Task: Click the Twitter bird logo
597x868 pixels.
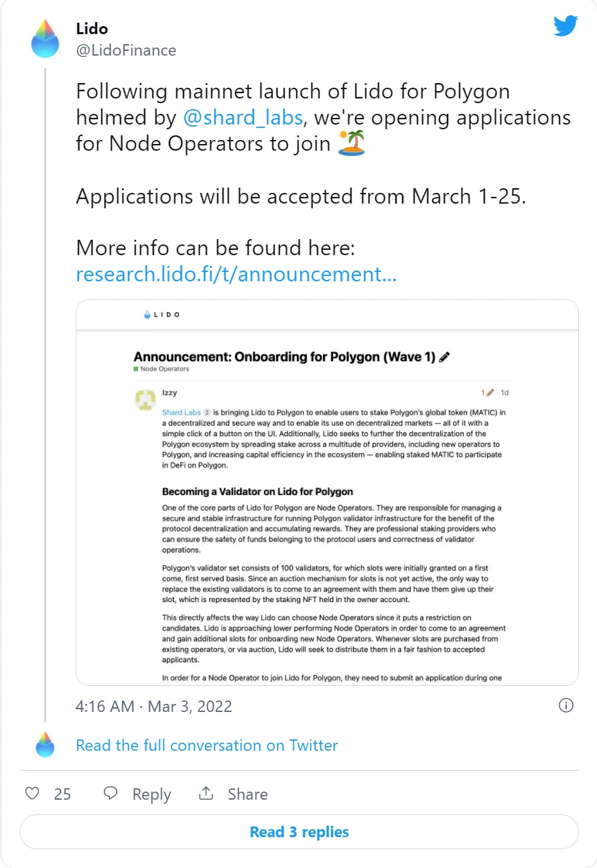Action: coord(566,26)
